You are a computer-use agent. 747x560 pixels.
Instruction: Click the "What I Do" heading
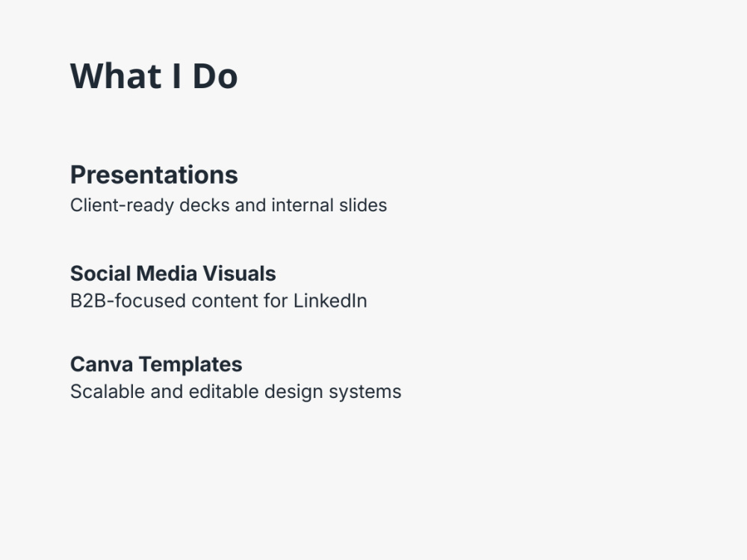(x=154, y=76)
